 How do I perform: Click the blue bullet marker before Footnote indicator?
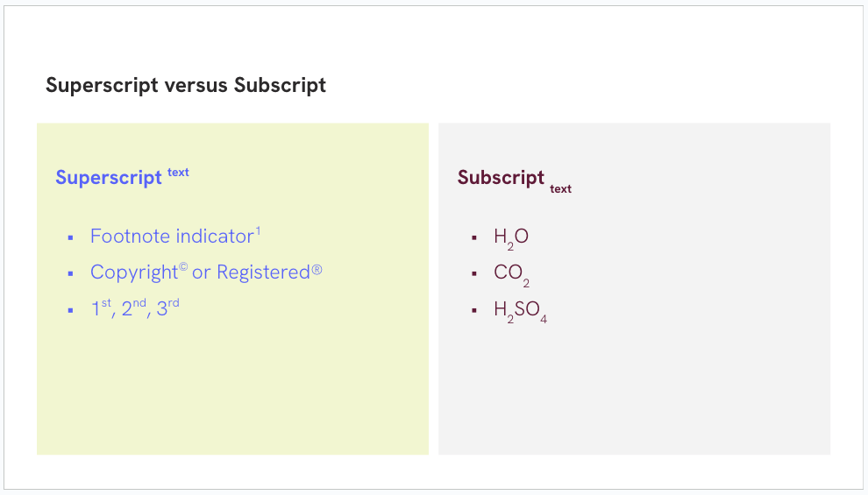pos(70,237)
